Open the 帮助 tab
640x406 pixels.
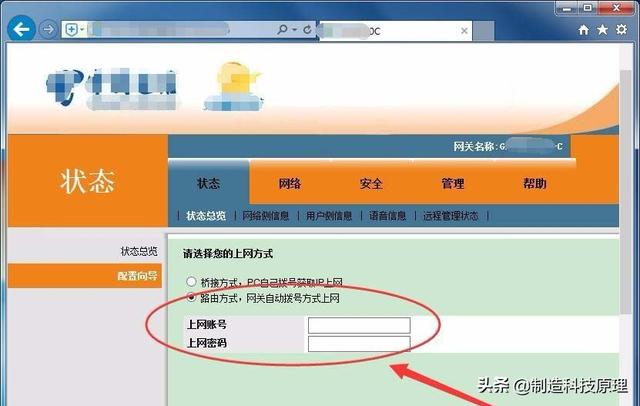[x=534, y=183]
